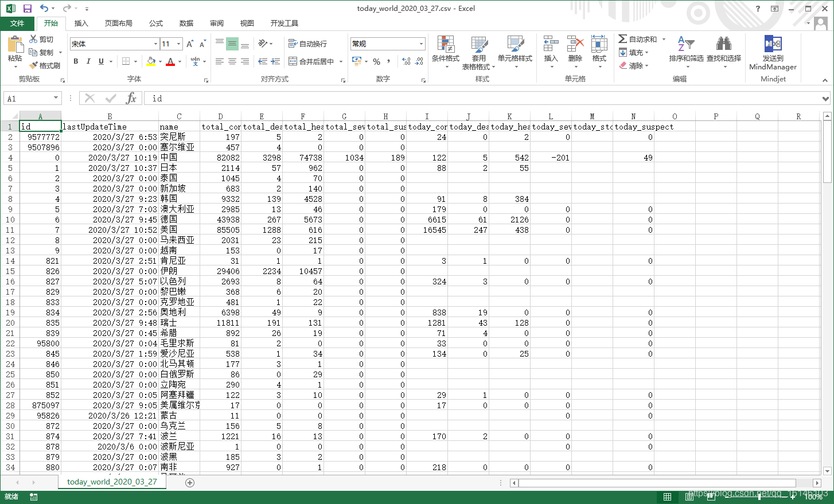Image resolution: width=834 pixels, height=504 pixels.
Task: Expand the formula bar
Action: [825, 99]
